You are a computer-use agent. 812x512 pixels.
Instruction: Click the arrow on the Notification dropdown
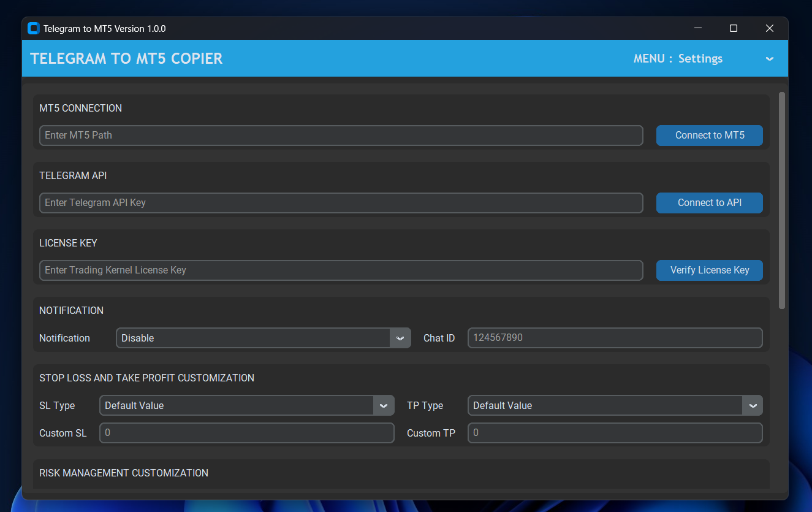pos(400,338)
